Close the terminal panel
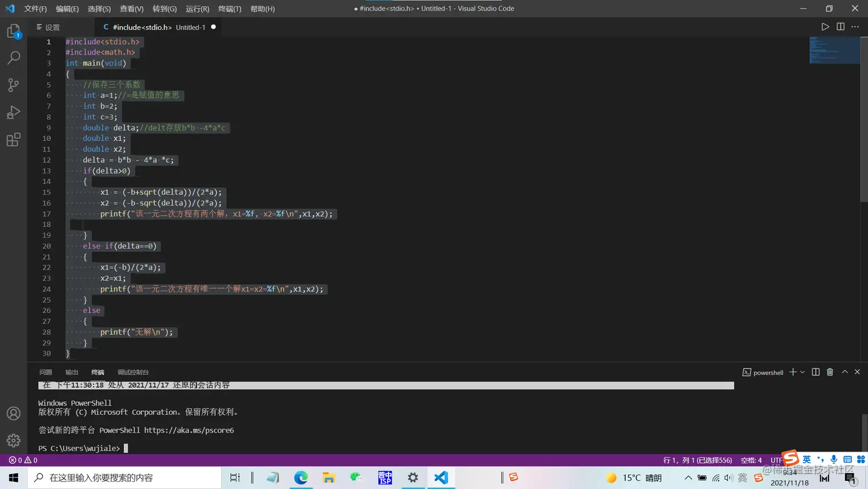 point(858,372)
